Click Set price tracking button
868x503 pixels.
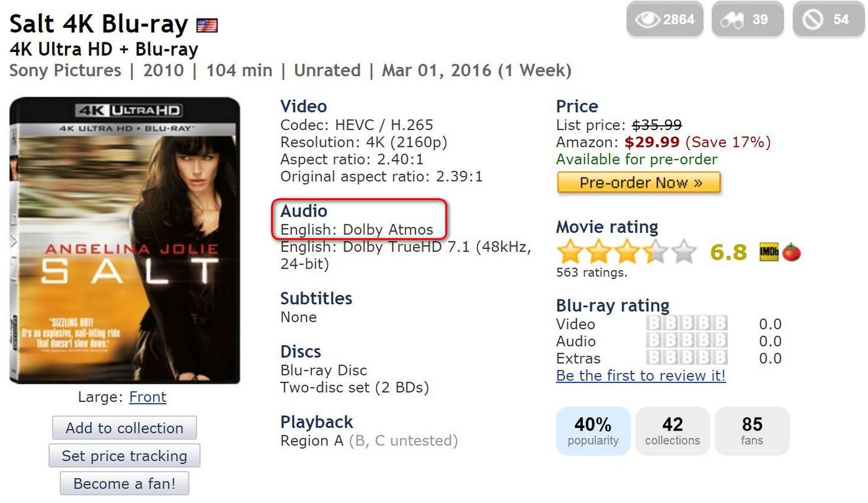click(x=124, y=456)
